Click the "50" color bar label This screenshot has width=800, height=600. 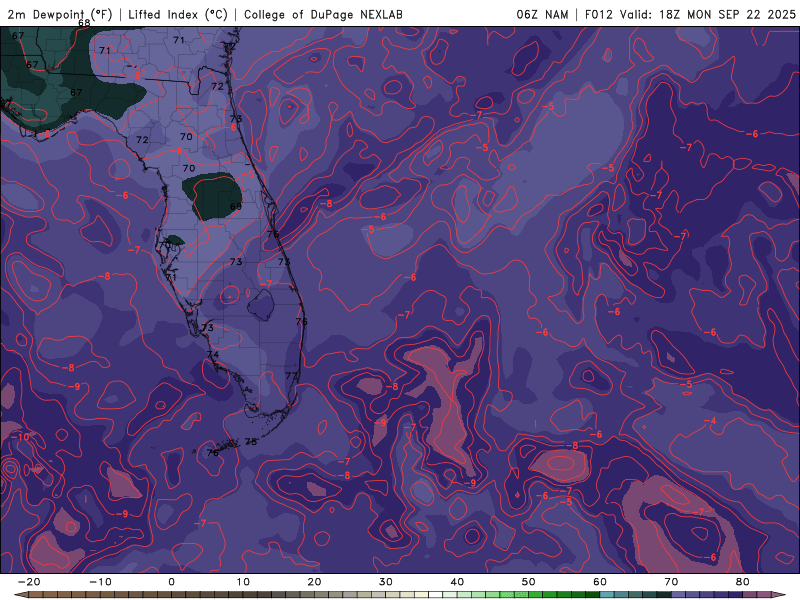(529, 582)
